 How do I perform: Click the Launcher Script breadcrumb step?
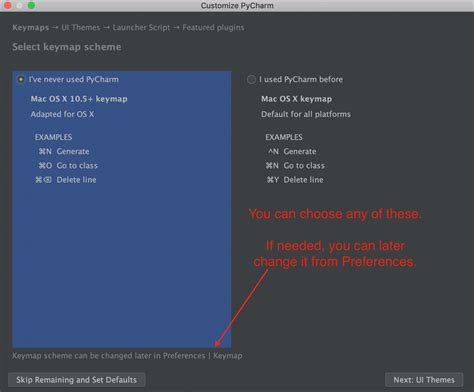[141, 28]
